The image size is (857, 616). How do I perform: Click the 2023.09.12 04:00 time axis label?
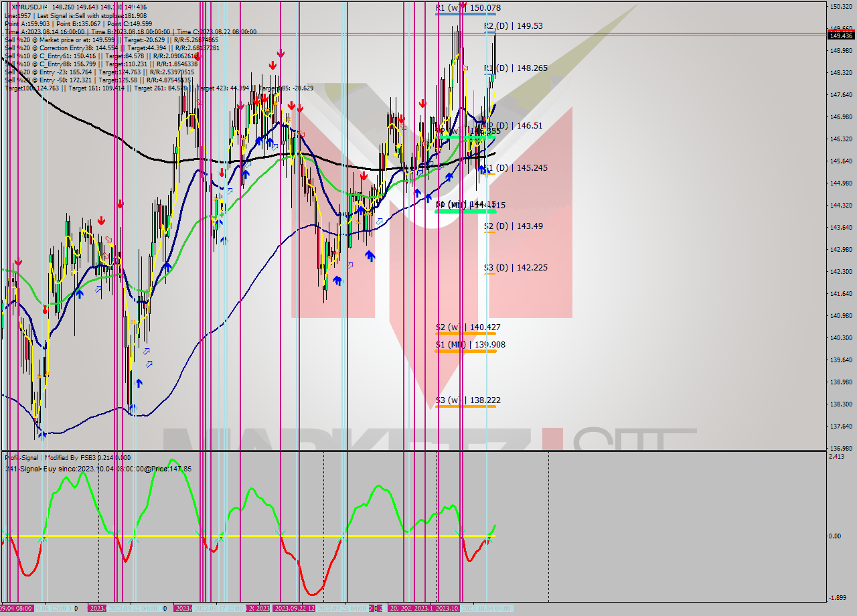tap(134, 608)
